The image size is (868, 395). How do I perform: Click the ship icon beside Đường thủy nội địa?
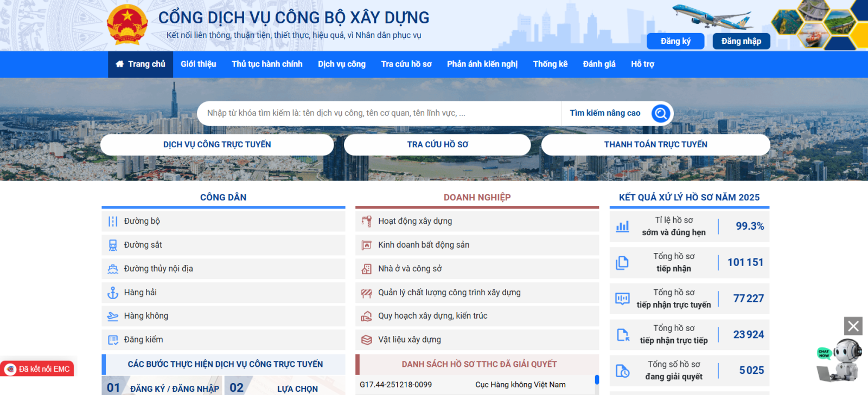[x=113, y=269]
